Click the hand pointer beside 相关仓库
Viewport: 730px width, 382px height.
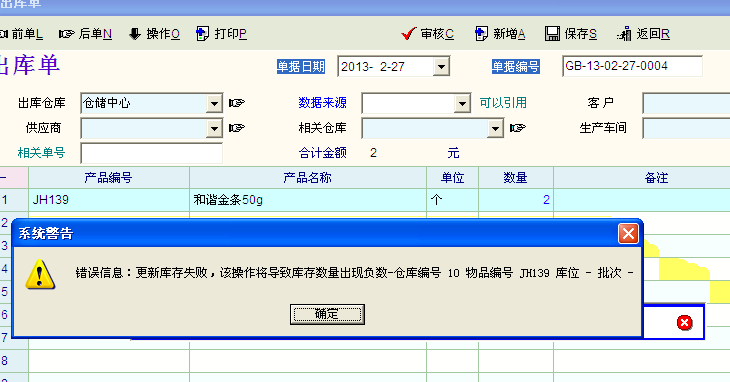coord(518,128)
